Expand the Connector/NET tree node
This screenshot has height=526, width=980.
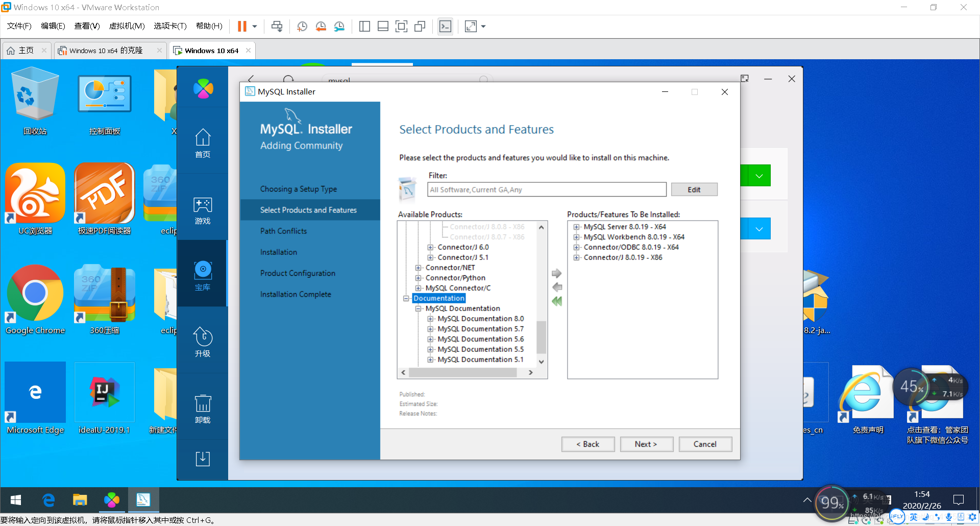pos(419,268)
